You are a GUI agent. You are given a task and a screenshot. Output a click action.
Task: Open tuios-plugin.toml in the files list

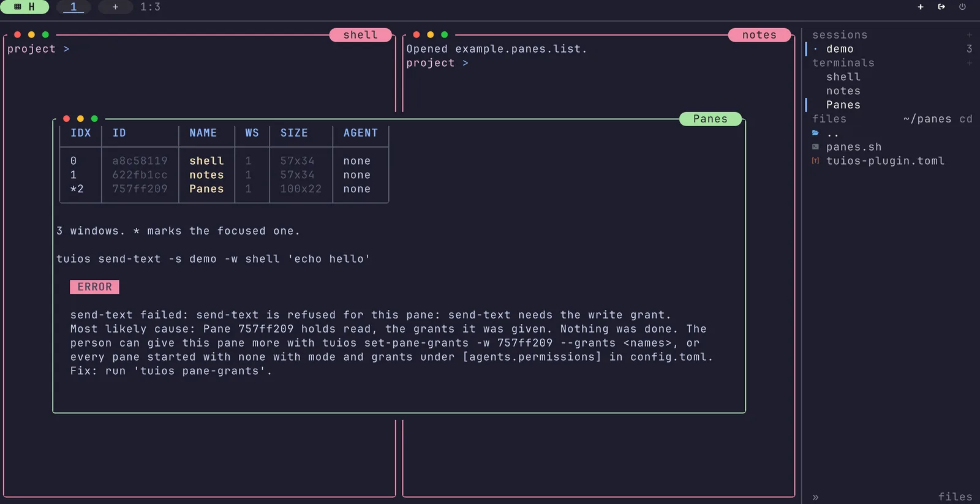pyautogui.click(x=885, y=161)
